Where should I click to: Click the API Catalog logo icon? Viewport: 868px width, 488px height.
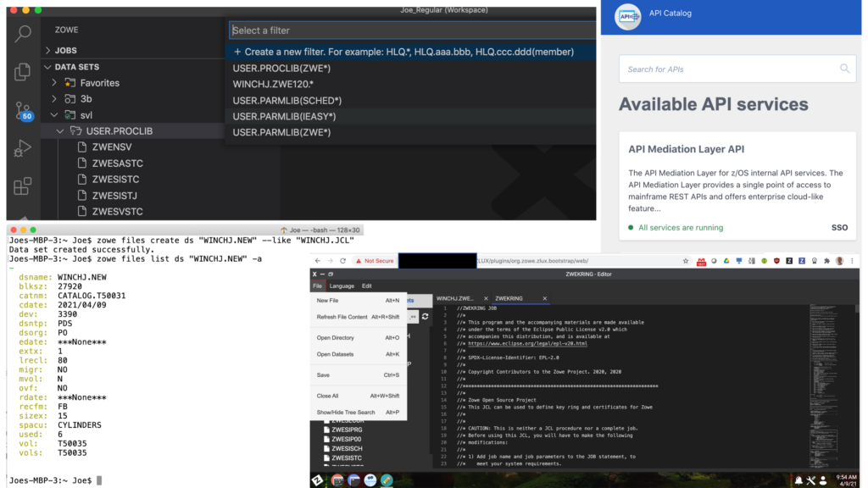(628, 17)
